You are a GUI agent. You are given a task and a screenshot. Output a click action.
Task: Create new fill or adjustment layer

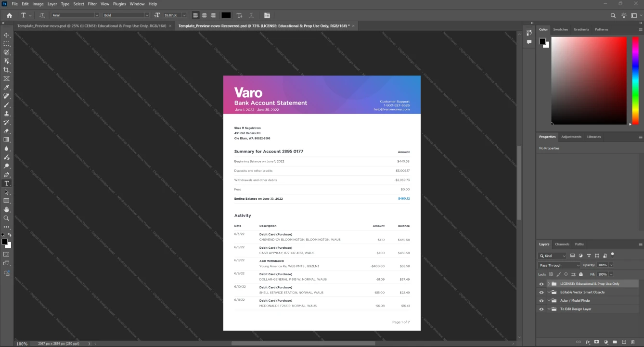pos(606,342)
